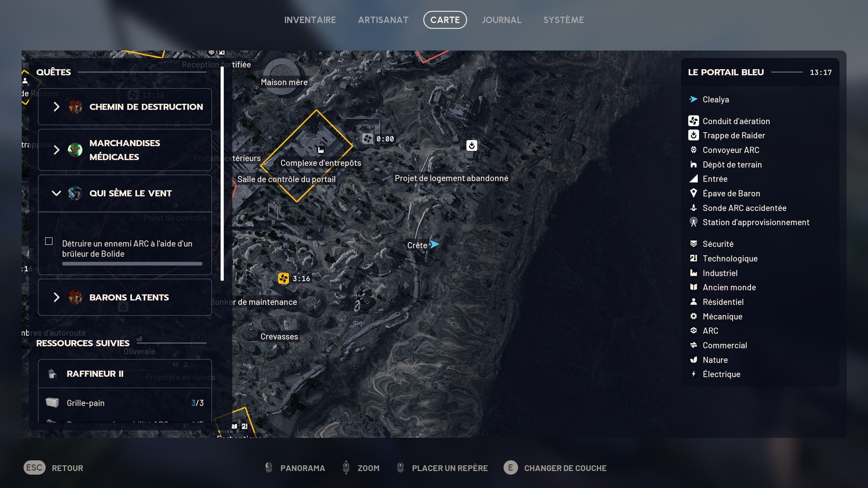Image resolution: width=868 pixels, height=488 pixels.
Task: Click the Raider hatch icon on the map
Action: click(x=472, y=145)
